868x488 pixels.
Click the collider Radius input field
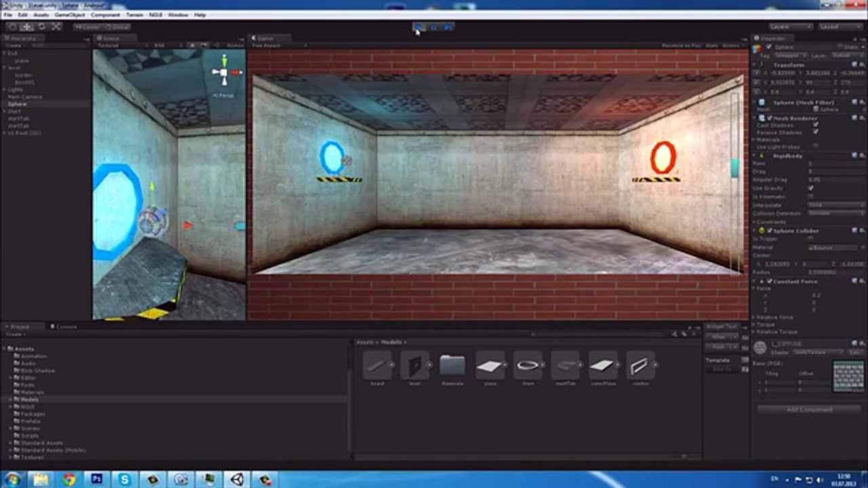pos(836,271)
